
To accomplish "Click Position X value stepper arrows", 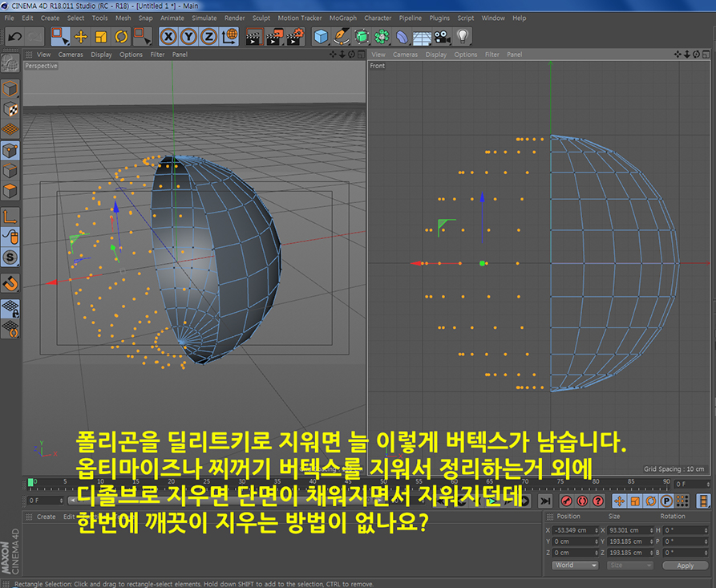I will pos(596,530).
